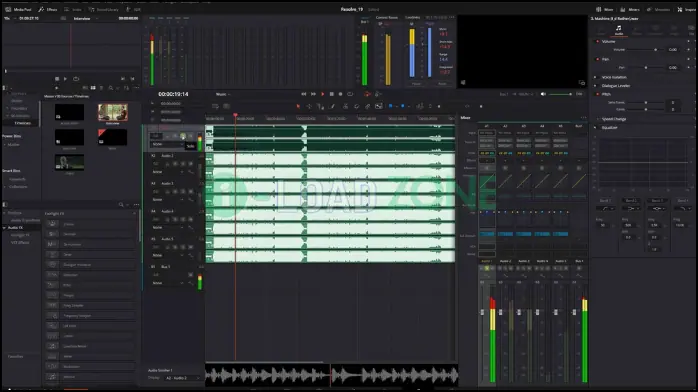
Task: Switch media pool to thumbnail view
Action: [93, 88]
